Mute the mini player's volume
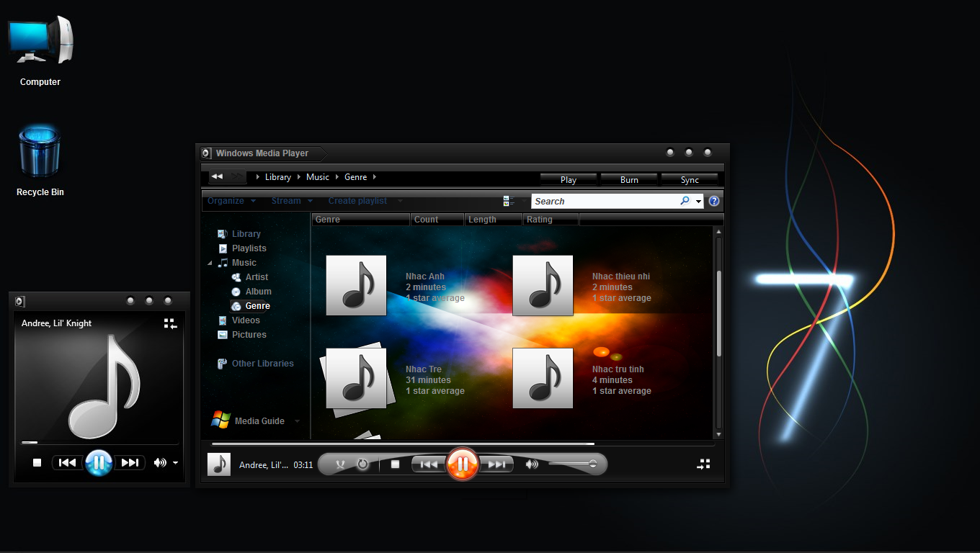This screenshot has width=980, height=553. click(x=160, y=463)
